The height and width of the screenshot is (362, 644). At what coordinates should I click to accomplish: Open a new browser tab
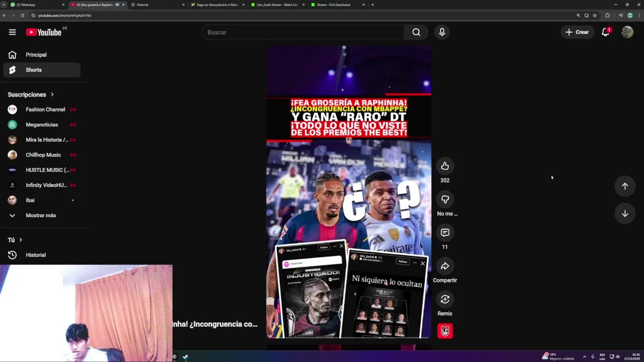[x=372, y=5]
